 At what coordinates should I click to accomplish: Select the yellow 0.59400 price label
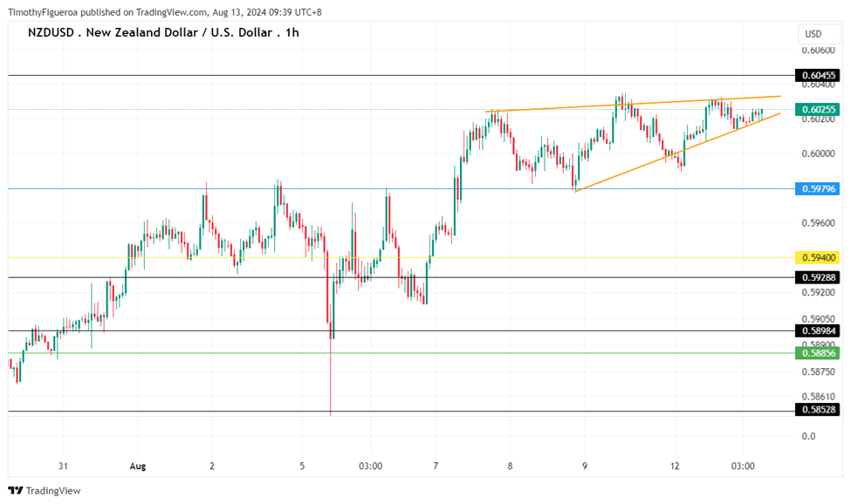[x=817, y=258]
